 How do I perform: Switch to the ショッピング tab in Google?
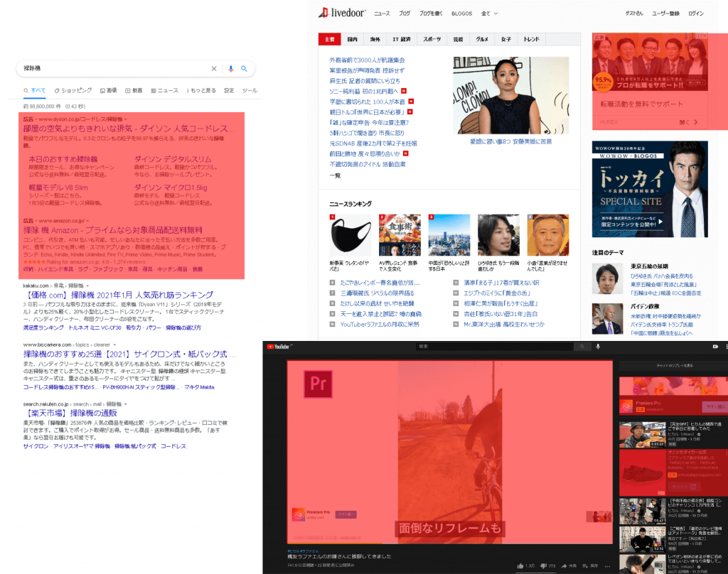coord(73,90)
